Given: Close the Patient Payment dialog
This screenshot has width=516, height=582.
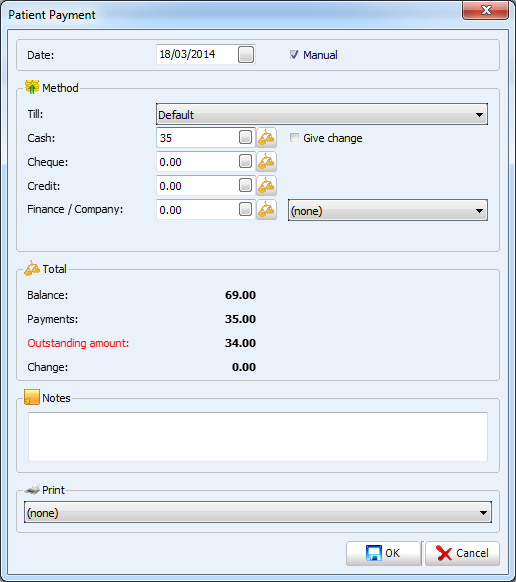Looking at the screenshot, I should tap(486, 10).
